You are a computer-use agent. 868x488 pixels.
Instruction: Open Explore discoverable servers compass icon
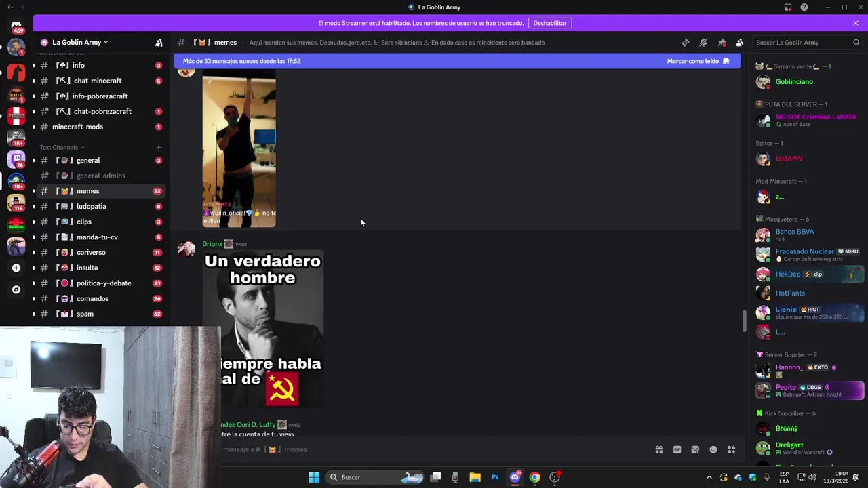tap(16, 289)
